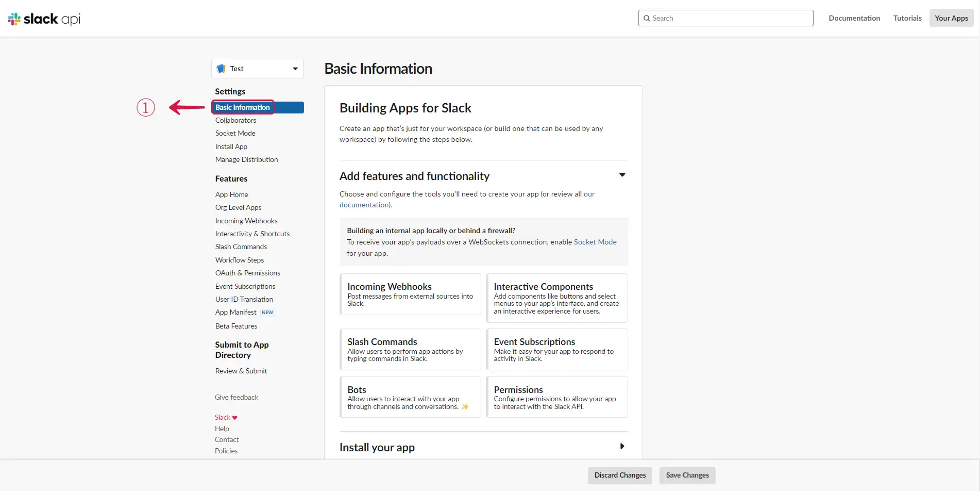
Task: Click in the Search field
Action: [x=726, y=18]
